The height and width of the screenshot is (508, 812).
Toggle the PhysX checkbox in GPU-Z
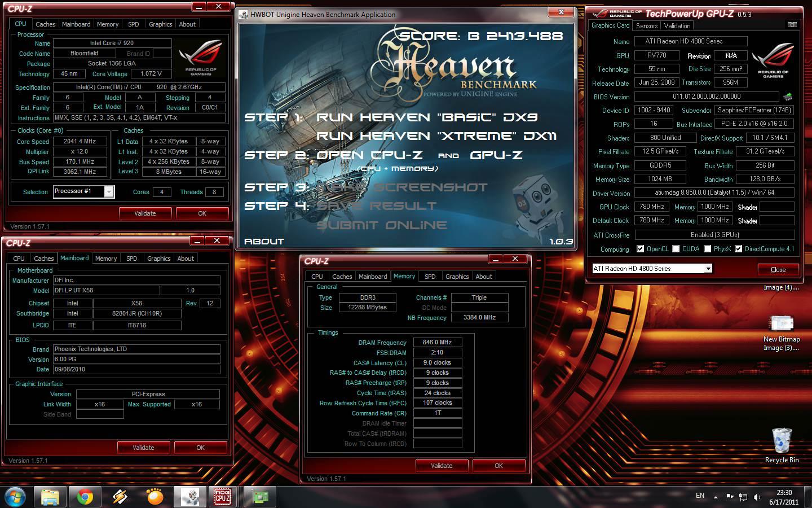pos(707,249)
